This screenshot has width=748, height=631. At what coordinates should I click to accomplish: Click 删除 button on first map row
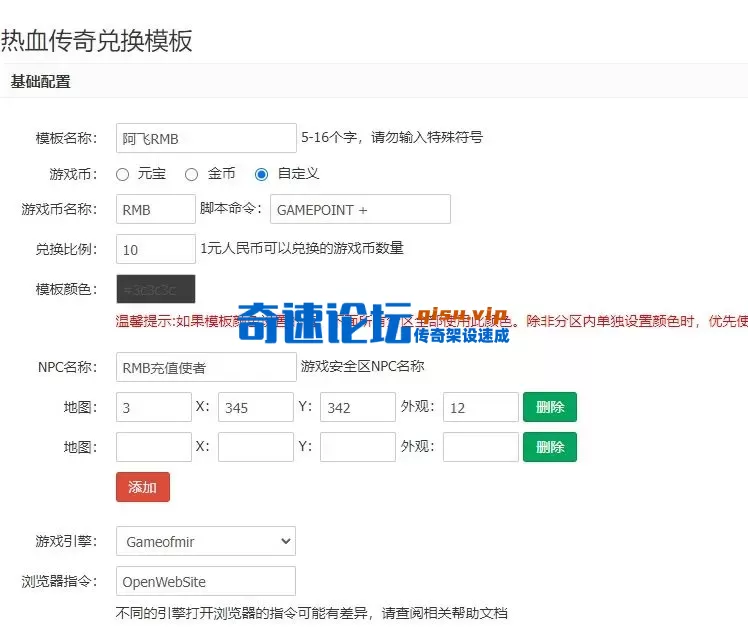(549, 407)
